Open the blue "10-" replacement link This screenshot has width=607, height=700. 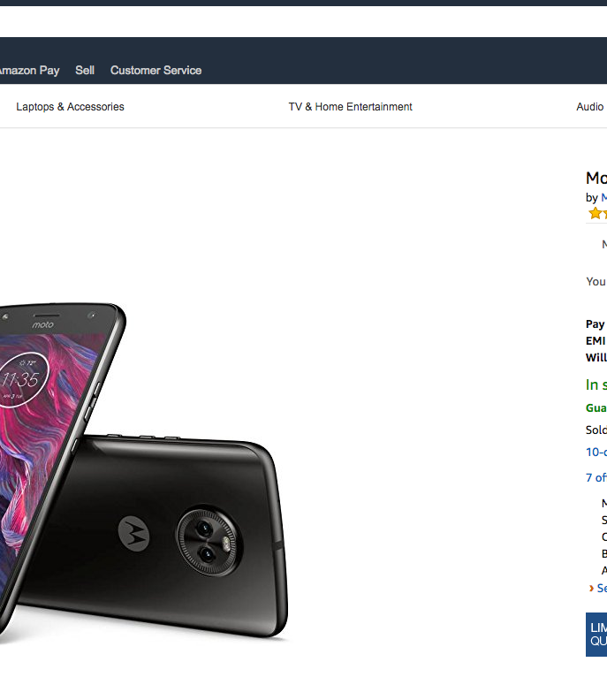(596, 452)
